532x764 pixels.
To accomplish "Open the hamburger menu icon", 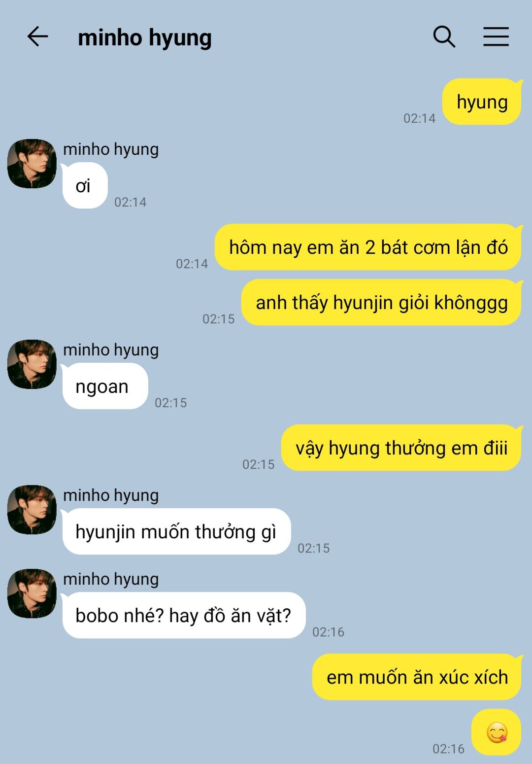I will point(496,37).
